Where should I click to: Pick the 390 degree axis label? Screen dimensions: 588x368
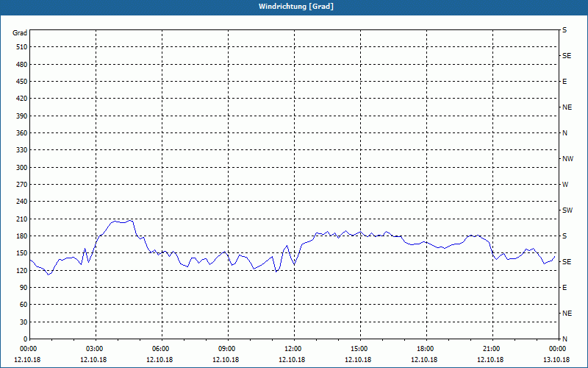[x=22, y=116]
